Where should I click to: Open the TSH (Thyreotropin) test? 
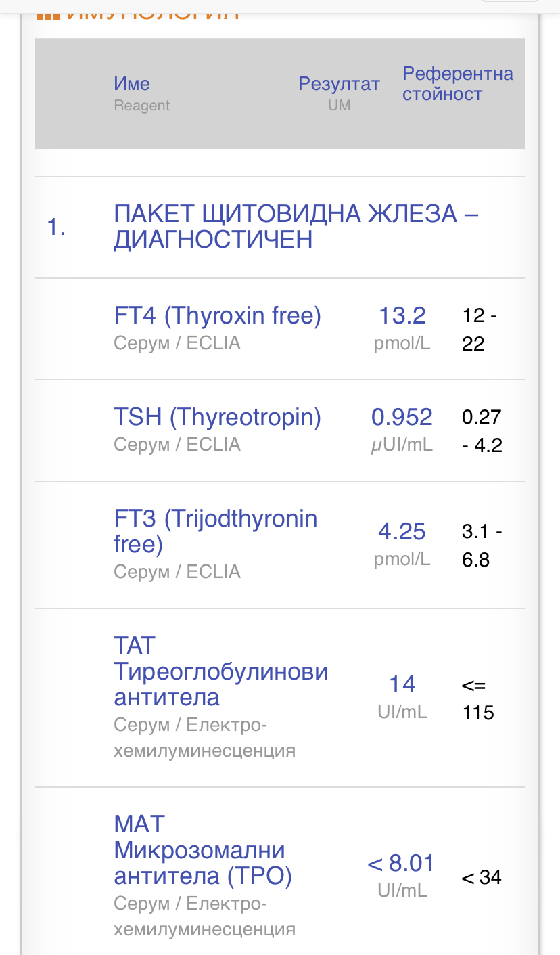pyautogui.click(x=217, y=417)
